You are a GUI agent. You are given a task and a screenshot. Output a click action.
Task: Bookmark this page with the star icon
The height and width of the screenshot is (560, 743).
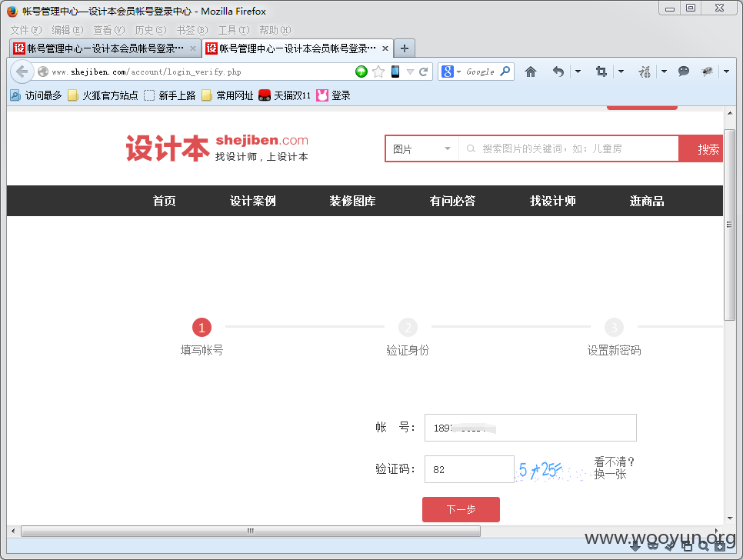pyautogui.click(x=378, y=72)
